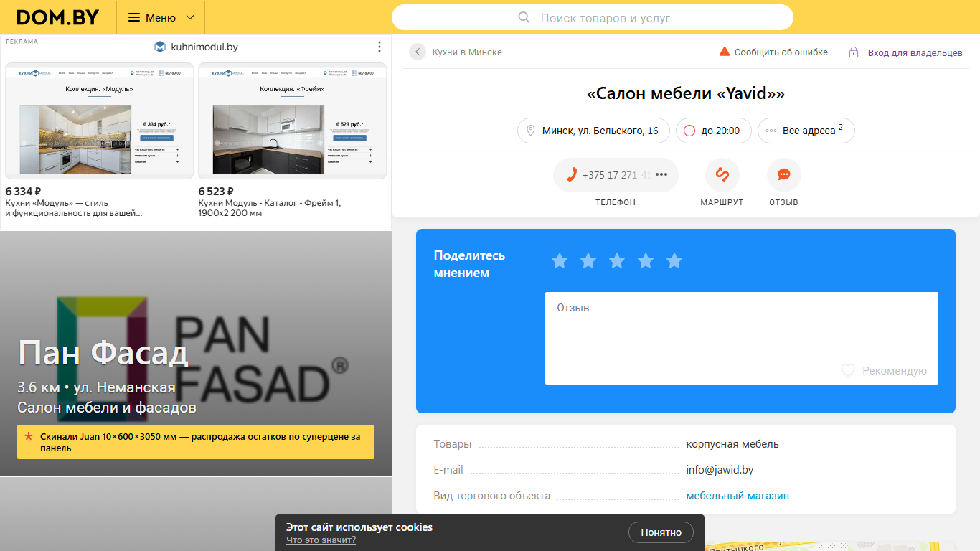
Task: Reveal the phone number +375 17 271
Action: (x=616, y=175)
